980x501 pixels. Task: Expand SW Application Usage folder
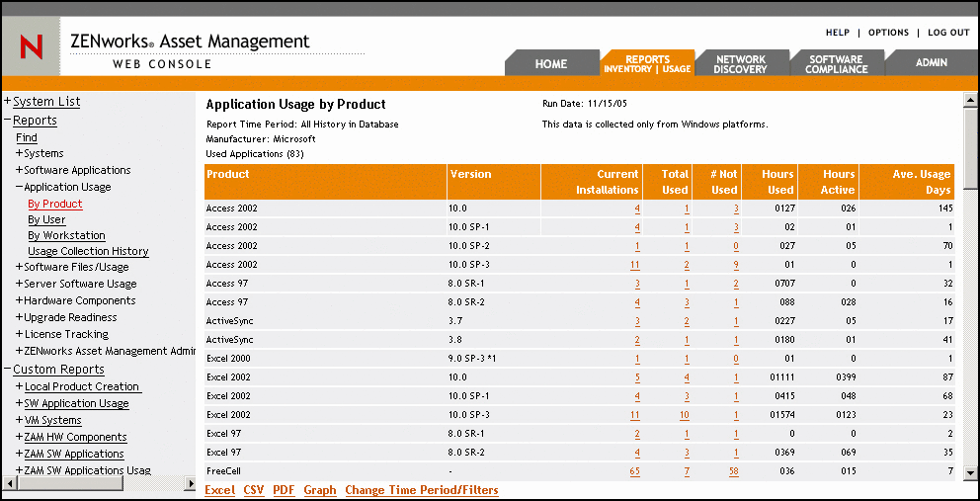(20, 403)
